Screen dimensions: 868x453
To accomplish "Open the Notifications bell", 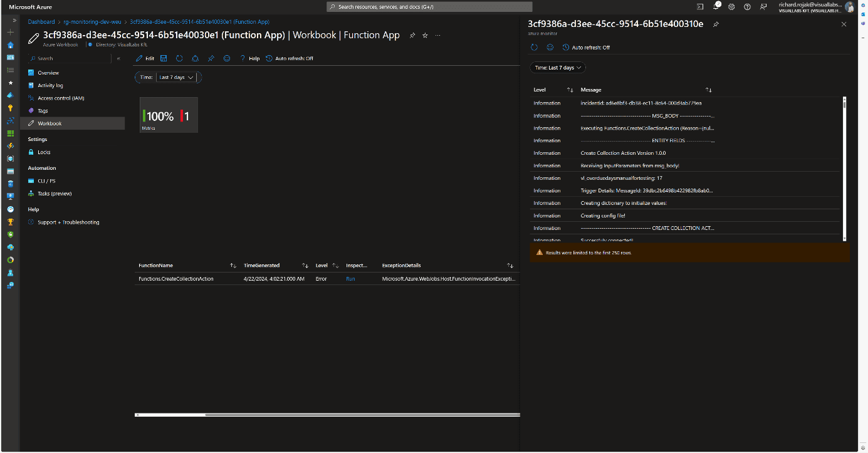I will tap(716, 6).
